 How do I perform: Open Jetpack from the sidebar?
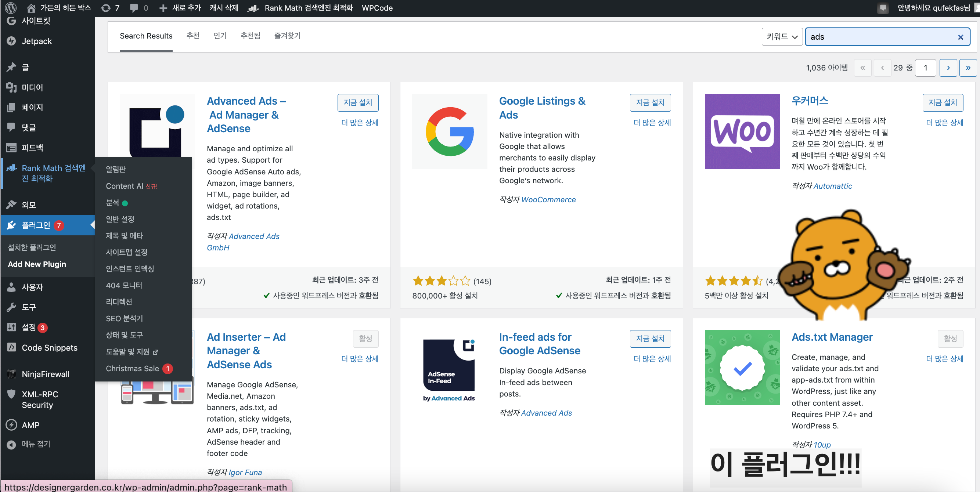[36, 41]
